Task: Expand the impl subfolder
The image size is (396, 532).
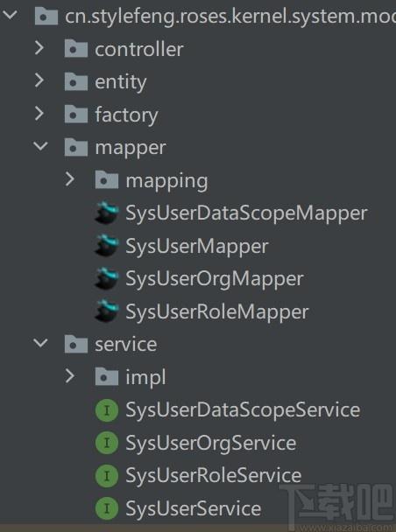Action: 69,376
